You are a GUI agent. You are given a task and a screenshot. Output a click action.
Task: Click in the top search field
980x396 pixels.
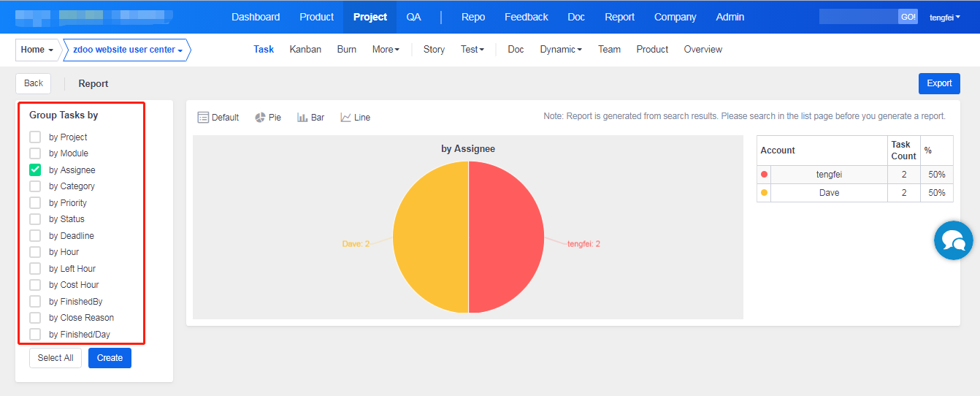(858, 17)
